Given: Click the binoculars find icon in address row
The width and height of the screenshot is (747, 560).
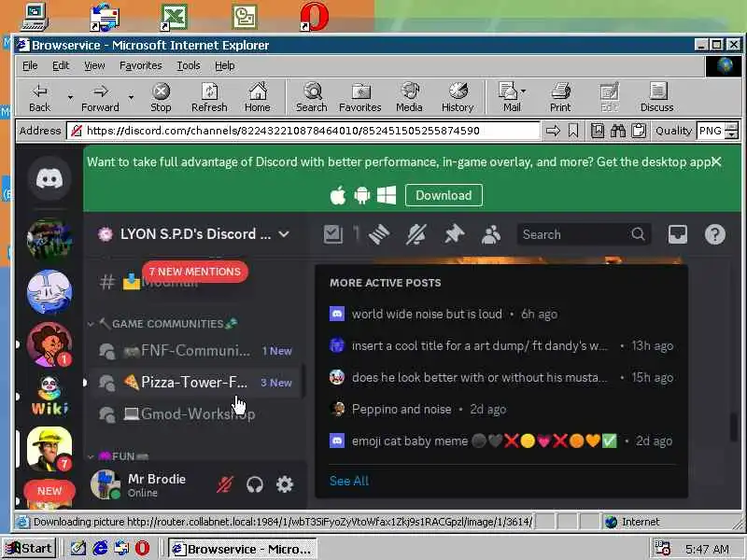Looking at the screenshot, I should click(618, 131).
